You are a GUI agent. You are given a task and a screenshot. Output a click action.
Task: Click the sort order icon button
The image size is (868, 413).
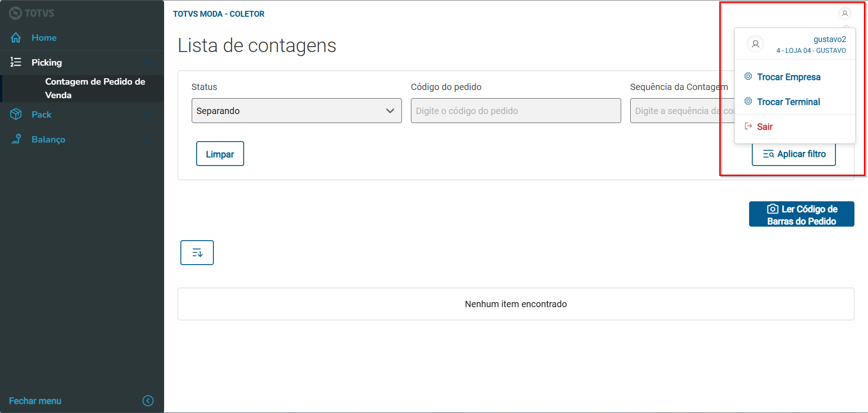point(197,252)
